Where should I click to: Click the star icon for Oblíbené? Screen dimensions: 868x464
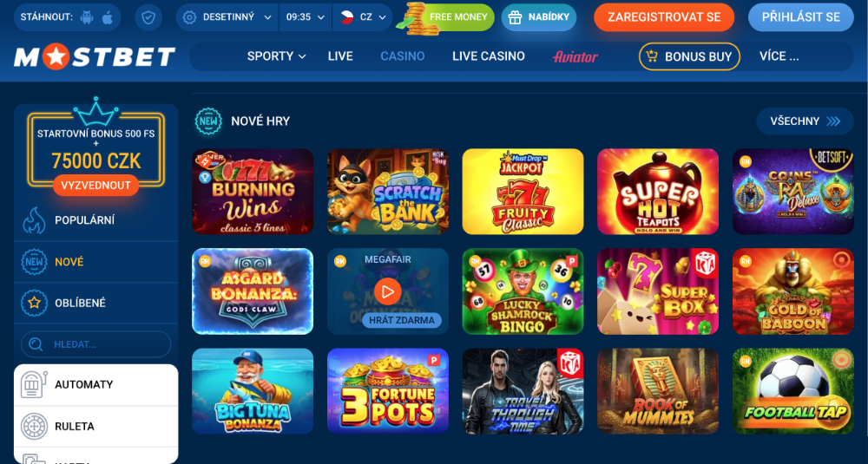tap(34, 303)
